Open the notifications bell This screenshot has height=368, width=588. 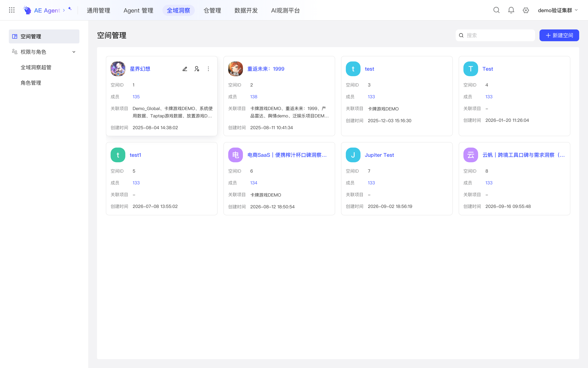click(511, 10)
